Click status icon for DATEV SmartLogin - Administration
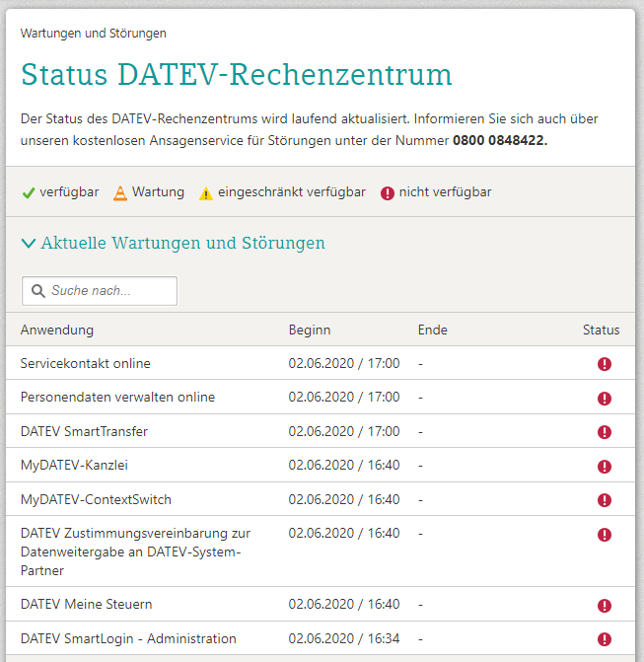Screen dimensions: 644x662 pos(605,639)
